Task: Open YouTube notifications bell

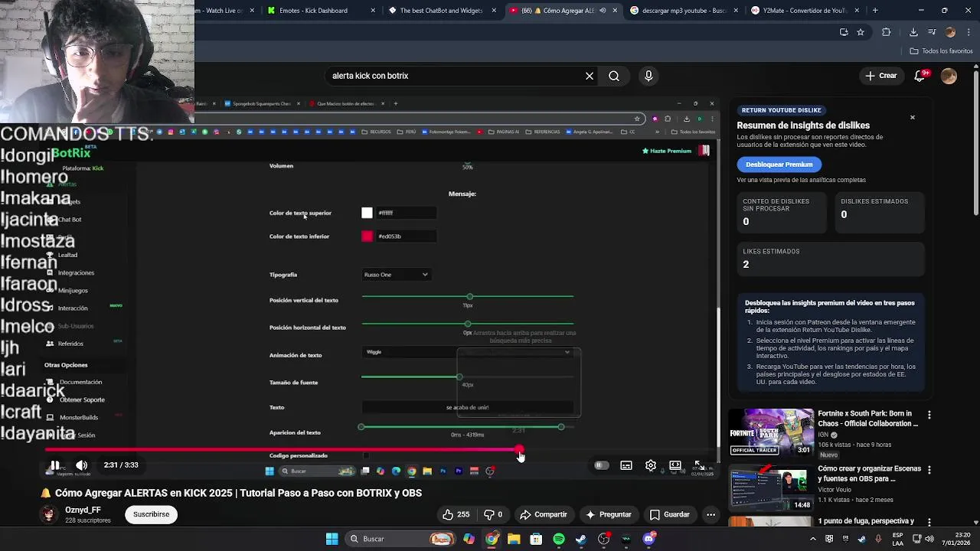Action: [x=920, y=76]
